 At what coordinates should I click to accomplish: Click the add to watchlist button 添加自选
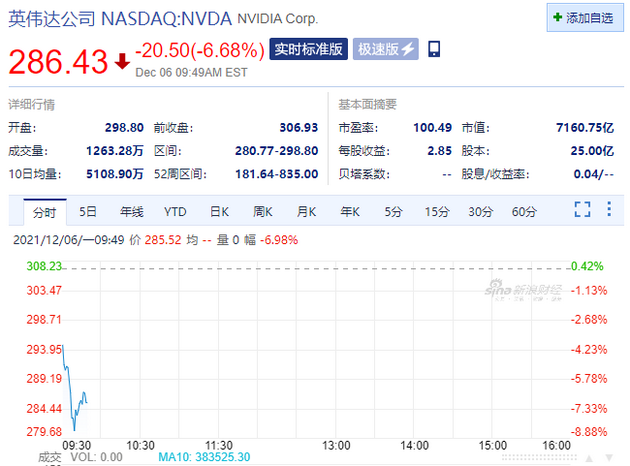click(x=585, y=18)
